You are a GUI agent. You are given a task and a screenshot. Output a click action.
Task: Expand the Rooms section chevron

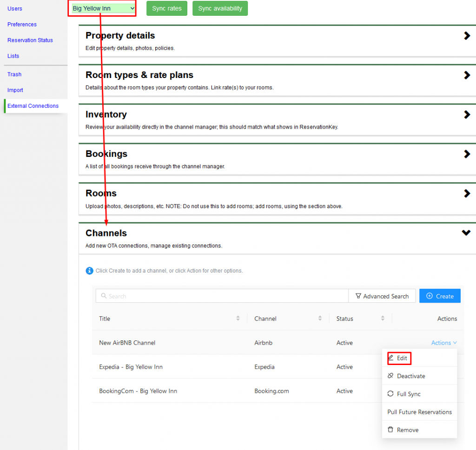click(x=467, y=194)
